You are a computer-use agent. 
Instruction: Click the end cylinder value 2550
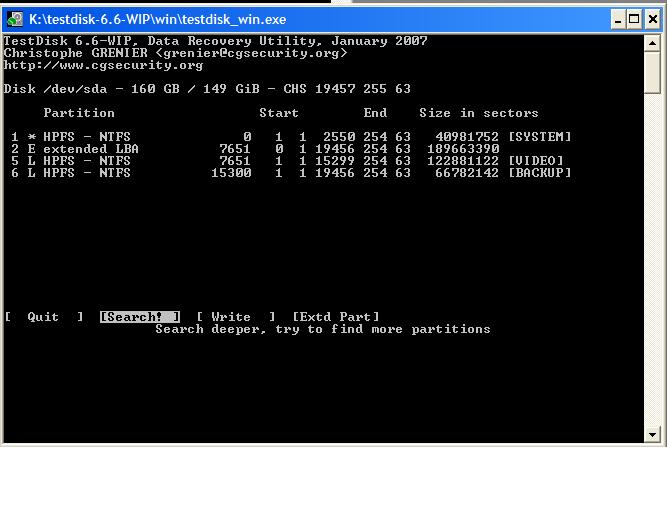[339, 137]
